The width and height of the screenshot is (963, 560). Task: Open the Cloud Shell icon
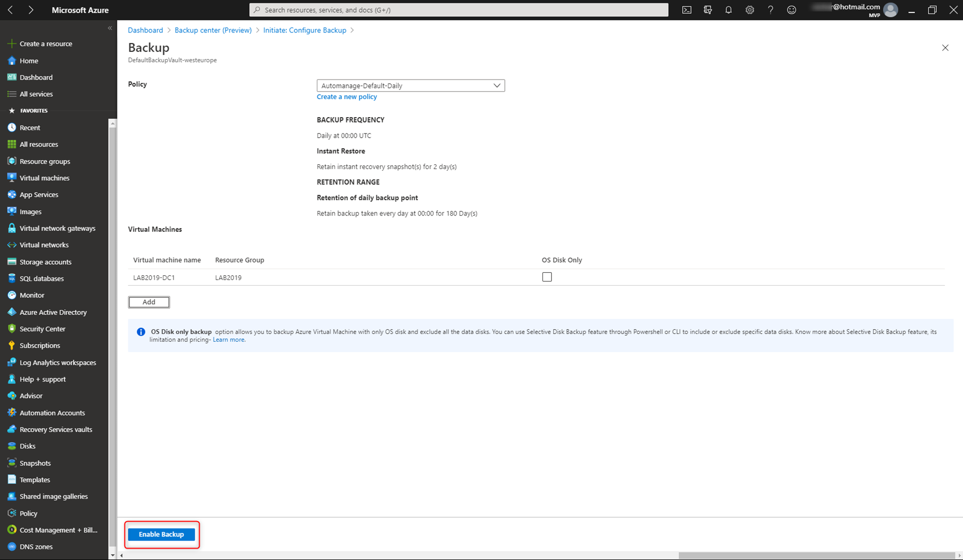[x=687, y=10]
